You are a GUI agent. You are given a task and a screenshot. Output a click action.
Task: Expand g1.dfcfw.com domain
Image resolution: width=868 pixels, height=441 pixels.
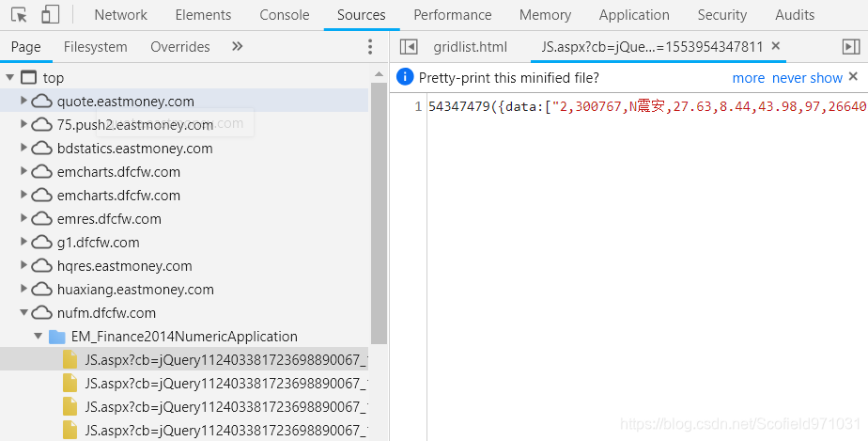coord(23,241)
